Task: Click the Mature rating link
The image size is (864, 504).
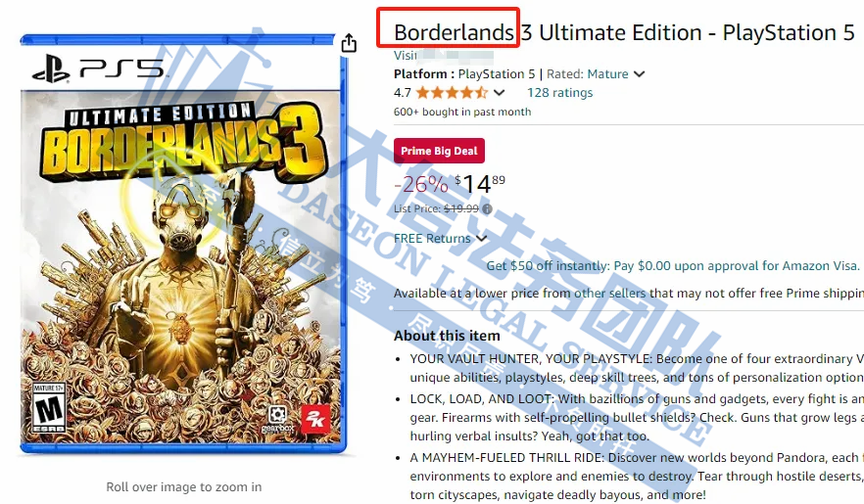Action: coord(607,74)
